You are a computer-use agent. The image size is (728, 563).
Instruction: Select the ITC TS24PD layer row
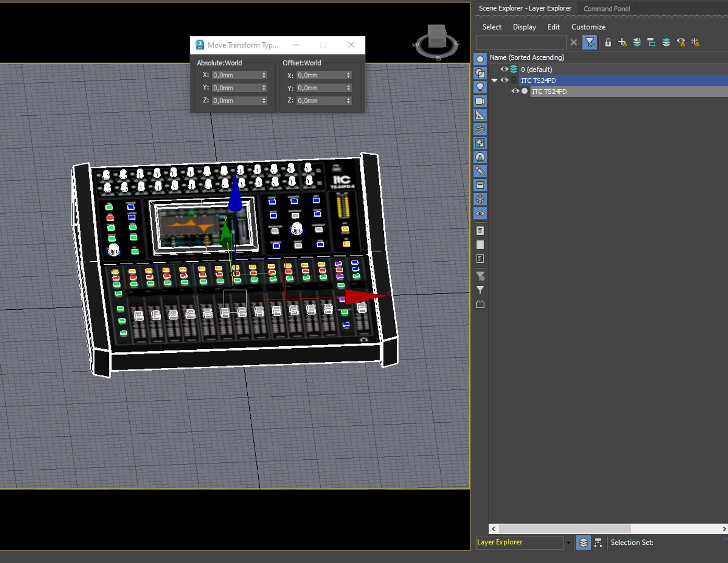pos(608,80)
